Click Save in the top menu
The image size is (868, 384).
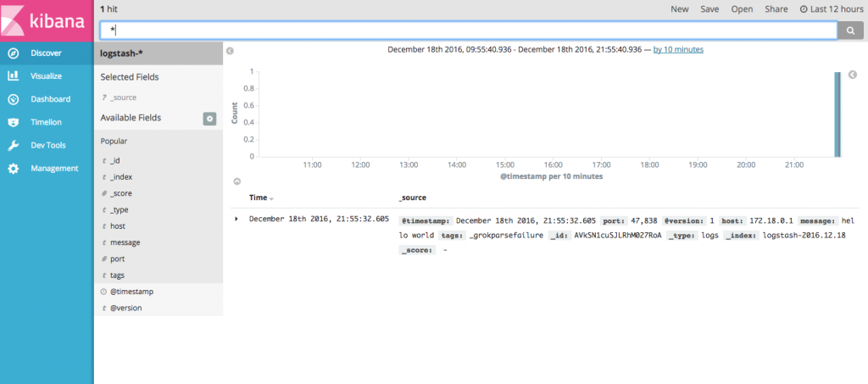tap(709, 9)
